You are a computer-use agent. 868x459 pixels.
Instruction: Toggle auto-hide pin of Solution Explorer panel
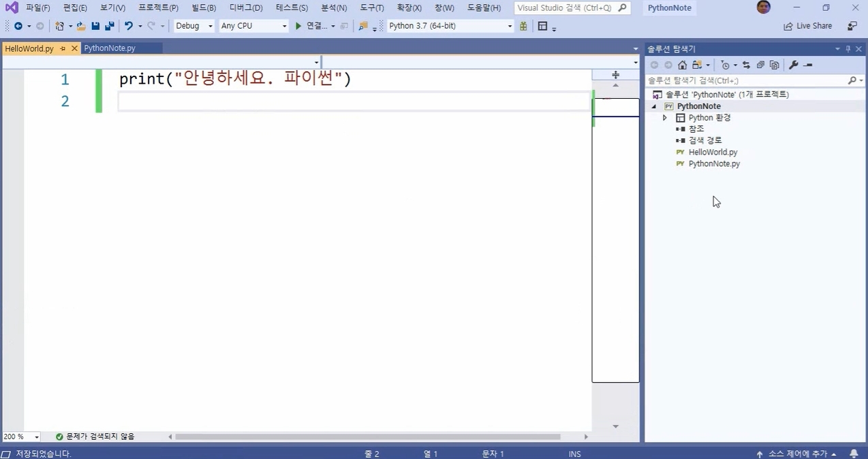point(848,48)
